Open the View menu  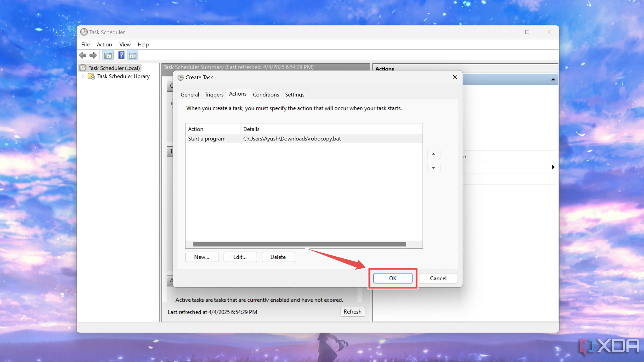[x=125, y=44]
